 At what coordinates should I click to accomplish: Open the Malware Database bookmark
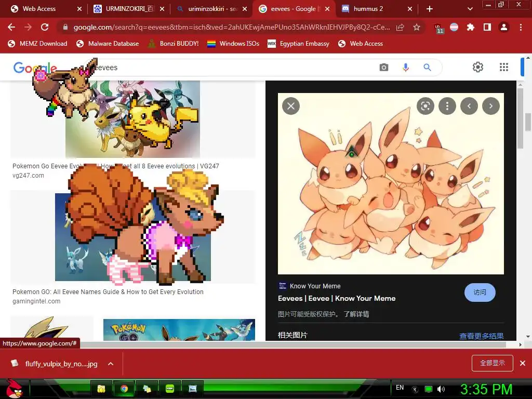coord(108,44)
